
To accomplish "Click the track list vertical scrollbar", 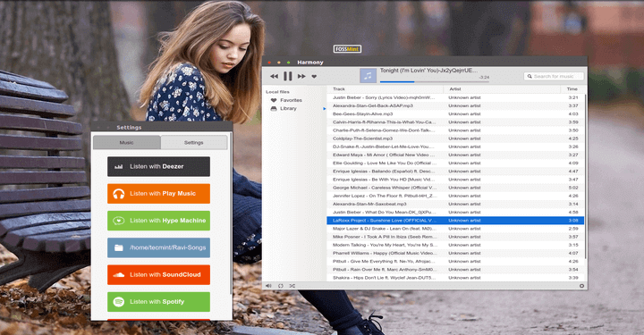I will tap(585, 176).
